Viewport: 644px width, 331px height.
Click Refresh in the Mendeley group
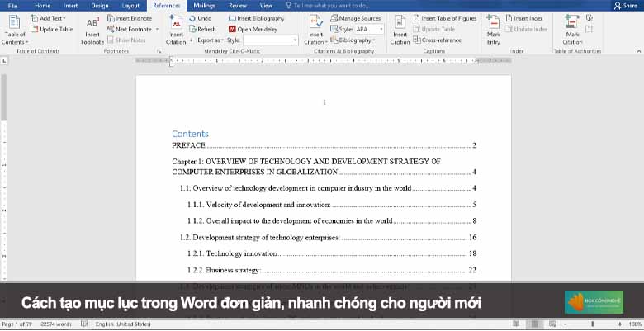202,29
